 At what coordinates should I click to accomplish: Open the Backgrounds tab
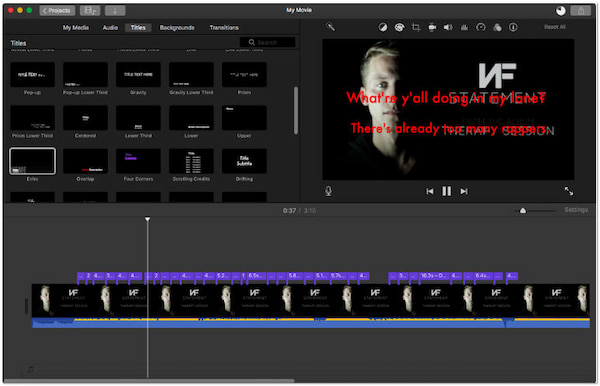pos(177,28)
